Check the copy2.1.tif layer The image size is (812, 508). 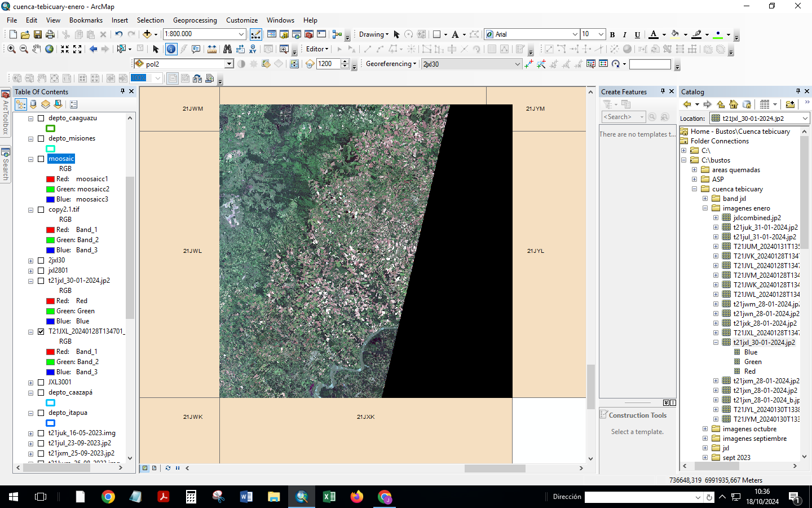[x=41, y=210]
